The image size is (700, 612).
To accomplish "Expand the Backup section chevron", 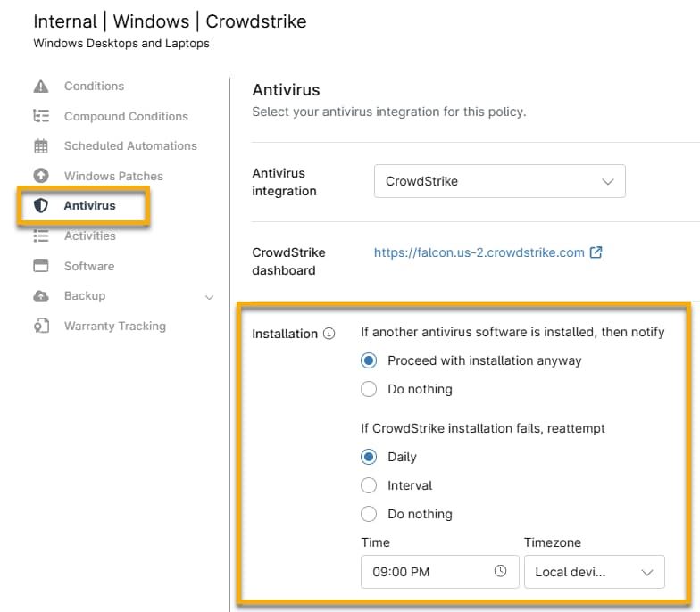I will pyautogui.click(x=210, y=297).
